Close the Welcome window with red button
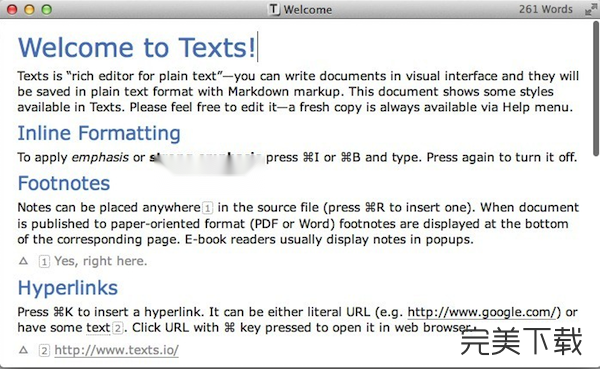Screen dimensions: 600x369 12,10
